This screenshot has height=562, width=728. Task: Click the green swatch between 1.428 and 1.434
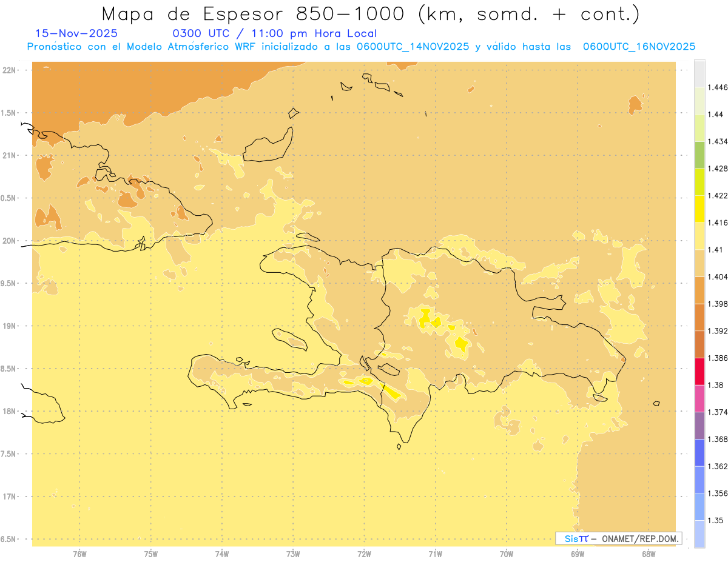(699, 155)
